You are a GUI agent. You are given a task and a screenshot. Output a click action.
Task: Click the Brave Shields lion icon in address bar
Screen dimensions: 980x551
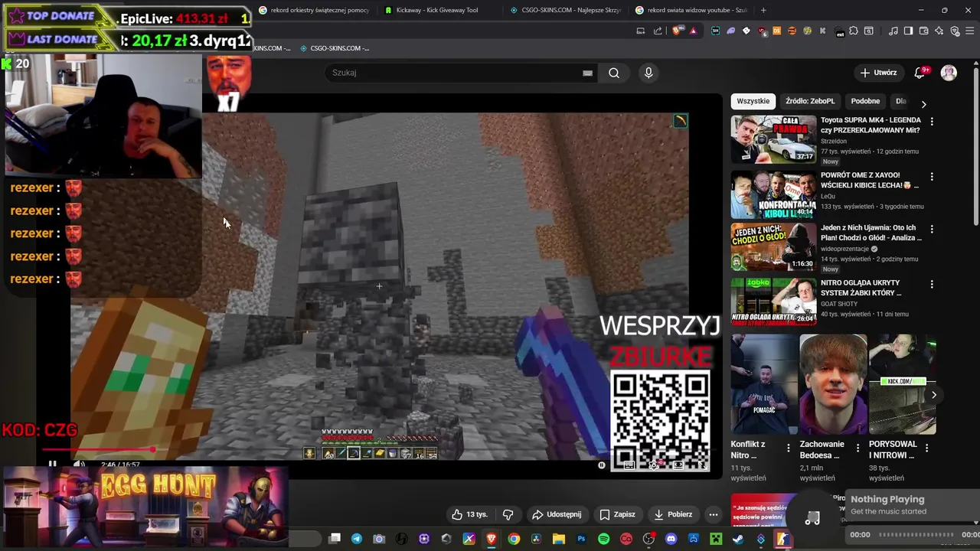(x=677, y=31)
